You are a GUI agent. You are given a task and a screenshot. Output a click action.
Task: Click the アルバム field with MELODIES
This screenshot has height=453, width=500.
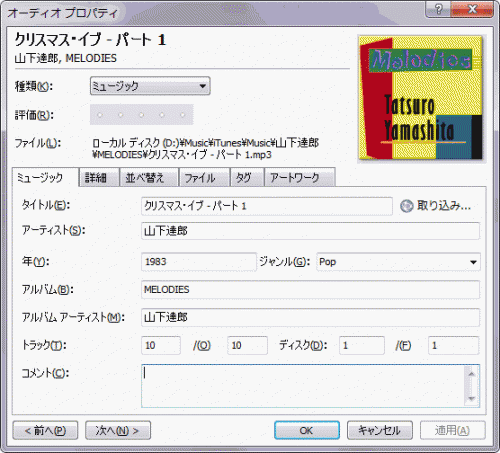coord(310,289)
